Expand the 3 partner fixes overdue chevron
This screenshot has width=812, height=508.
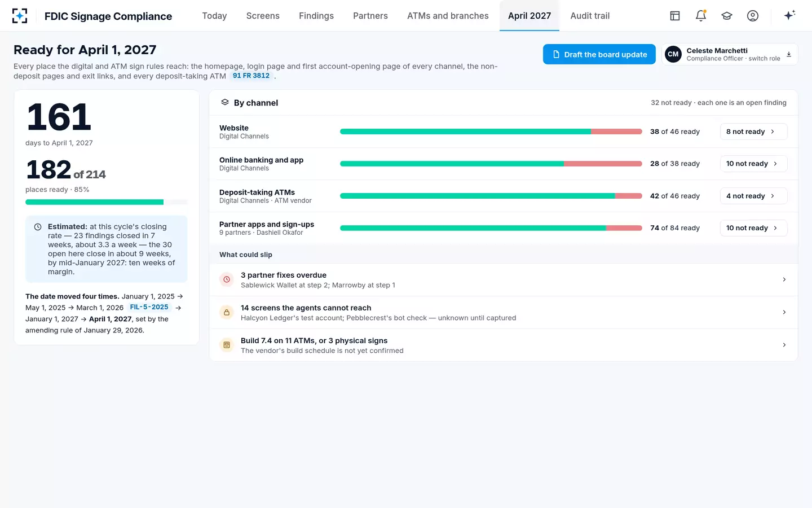784,279
